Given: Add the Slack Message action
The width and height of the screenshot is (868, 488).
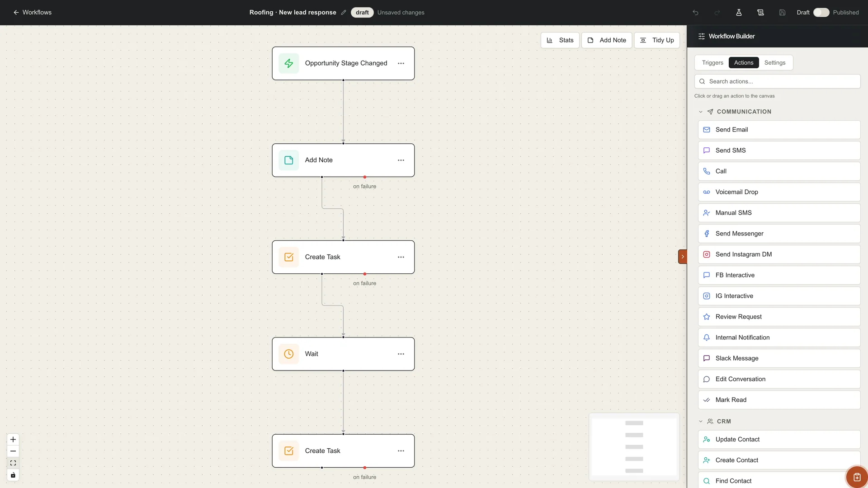Looking at the screenshot, I should click(x=779, y=358).
